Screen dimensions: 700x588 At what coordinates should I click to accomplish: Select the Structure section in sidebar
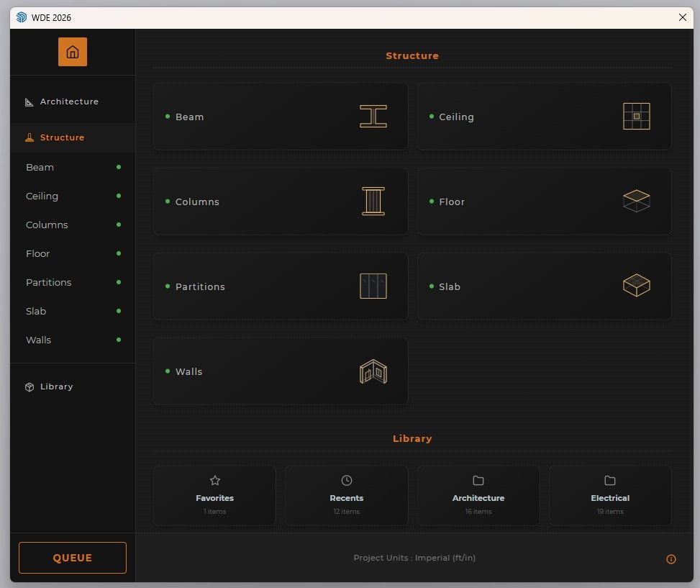73,137
